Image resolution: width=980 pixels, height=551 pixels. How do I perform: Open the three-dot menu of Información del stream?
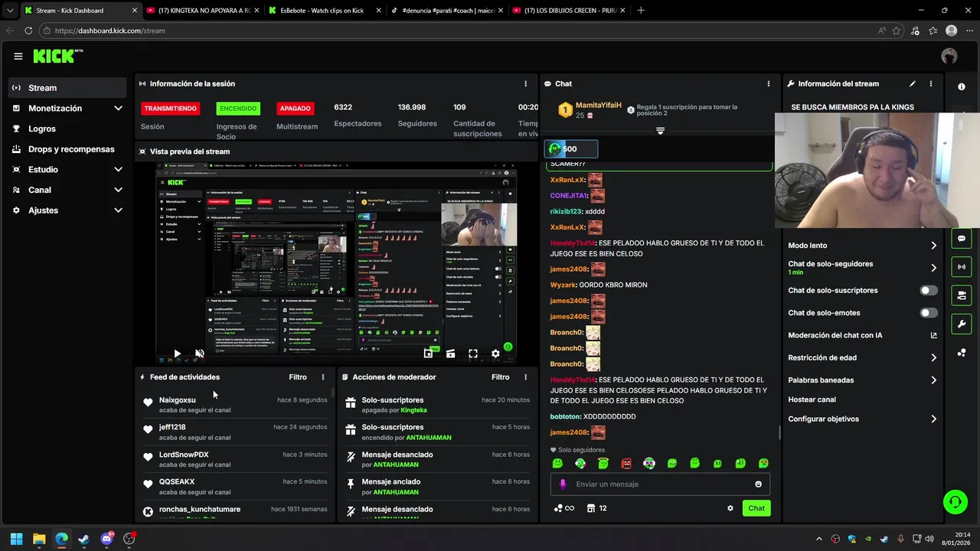coord(931,83)
